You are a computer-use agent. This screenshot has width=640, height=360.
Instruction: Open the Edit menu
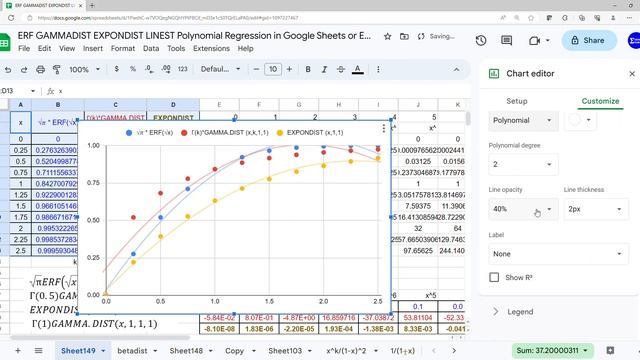pyautogui.click(x=44, y=48)
